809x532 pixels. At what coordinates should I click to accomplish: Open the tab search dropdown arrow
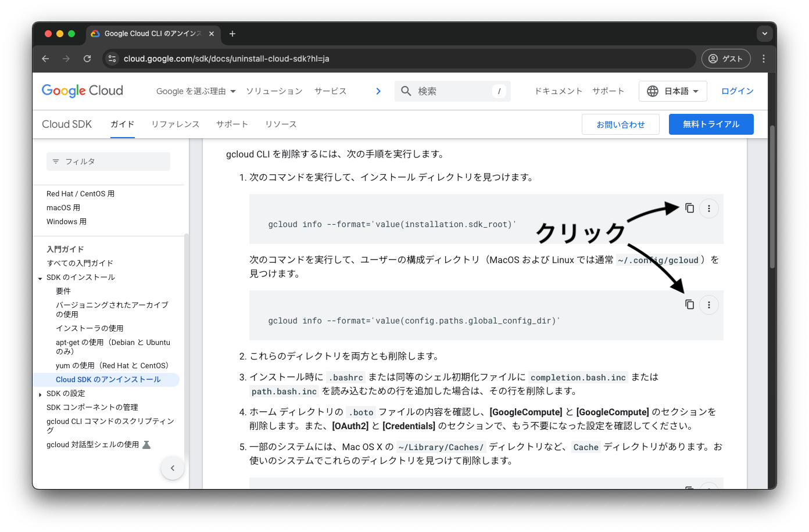tap(765, 34)
